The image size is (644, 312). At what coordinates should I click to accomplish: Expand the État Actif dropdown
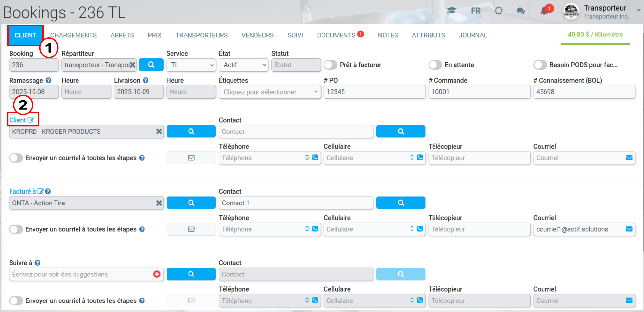click(x=244, y=65)
